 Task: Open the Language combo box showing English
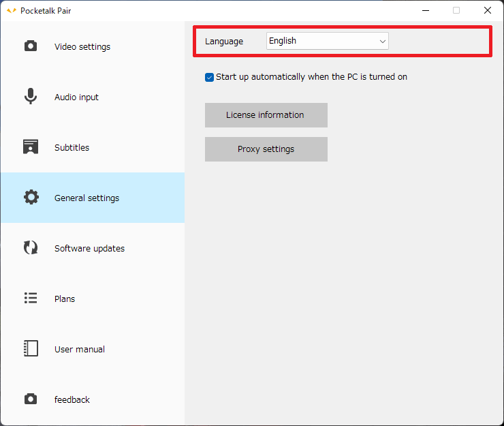(x=327, y=41)
